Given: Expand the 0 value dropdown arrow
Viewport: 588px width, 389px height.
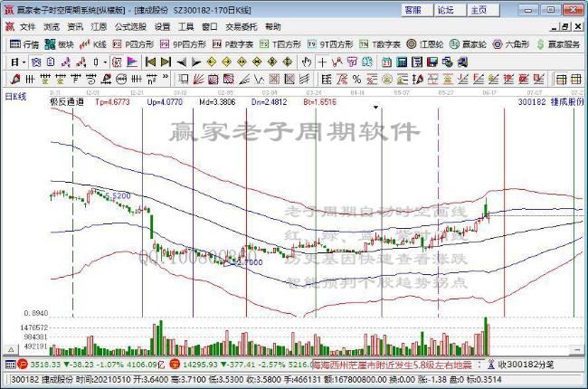Looking at the screenshot, I should 105,62.
